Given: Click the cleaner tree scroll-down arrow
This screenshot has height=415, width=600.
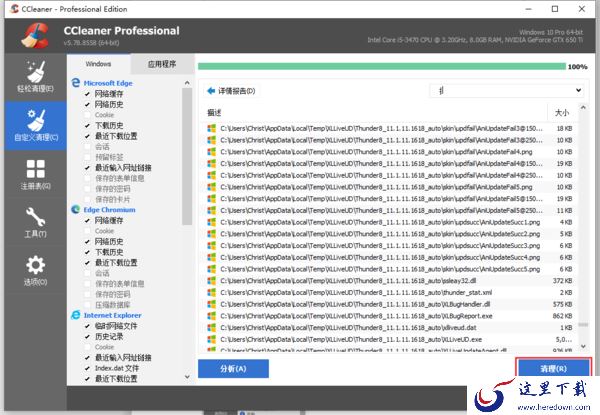Looking at the screenshot, I should [x=187, y=377].
